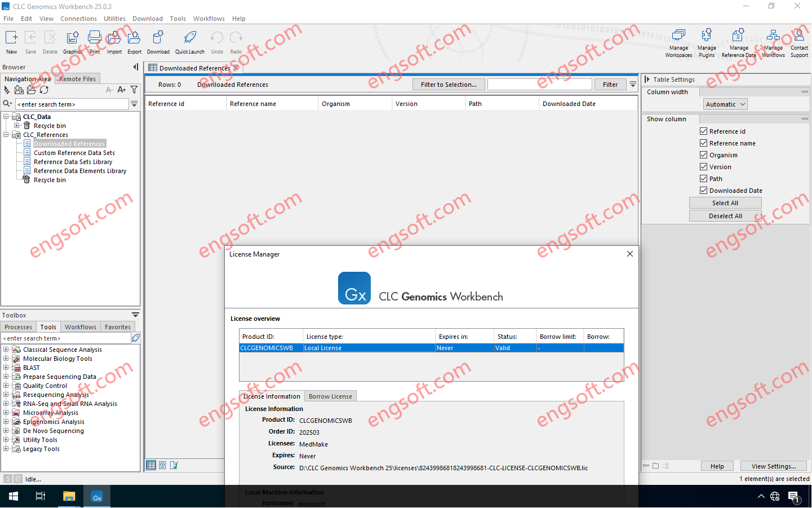The image size is (812, 508).
Task: Open navigation search options dropdown
Action: point(134,104)
